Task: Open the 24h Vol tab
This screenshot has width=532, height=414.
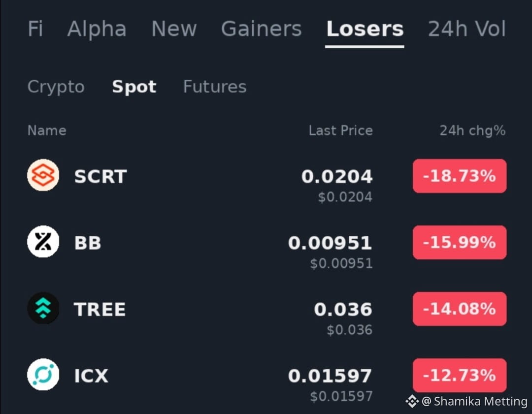Action: click(467, 29)
